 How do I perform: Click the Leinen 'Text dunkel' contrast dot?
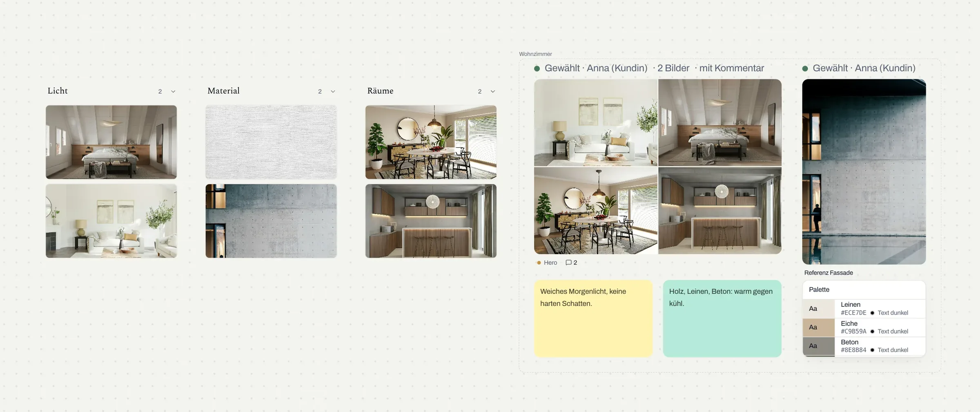(872, 313)
